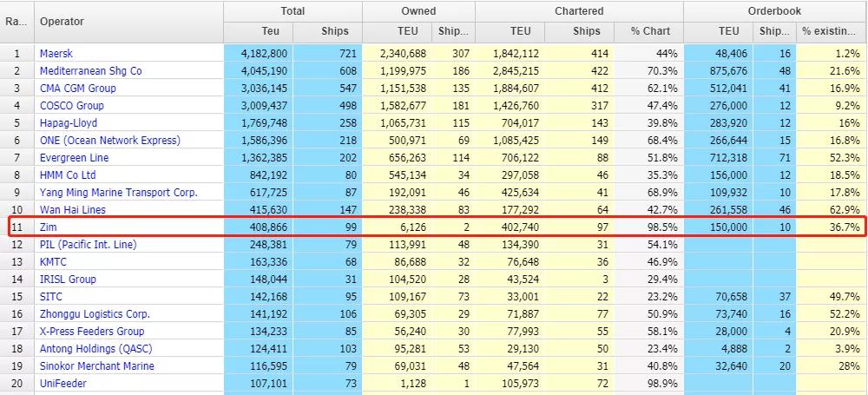The height and width of the screenshot is (395, 868).
Task: Click the Mediterranean Shg Co link
Action: coord(90,71)
